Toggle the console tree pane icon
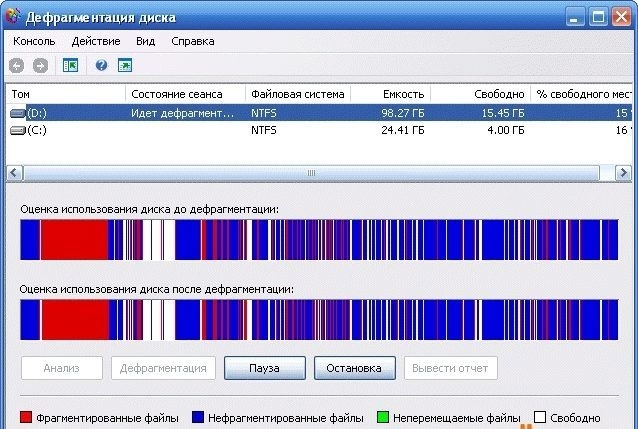This screenshot has width=638, height=429. coord(70,65)
